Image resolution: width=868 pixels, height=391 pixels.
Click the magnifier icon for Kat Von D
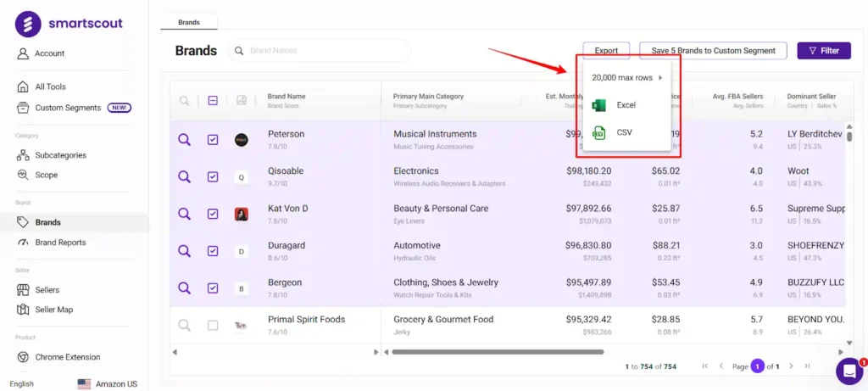point(184,214)
